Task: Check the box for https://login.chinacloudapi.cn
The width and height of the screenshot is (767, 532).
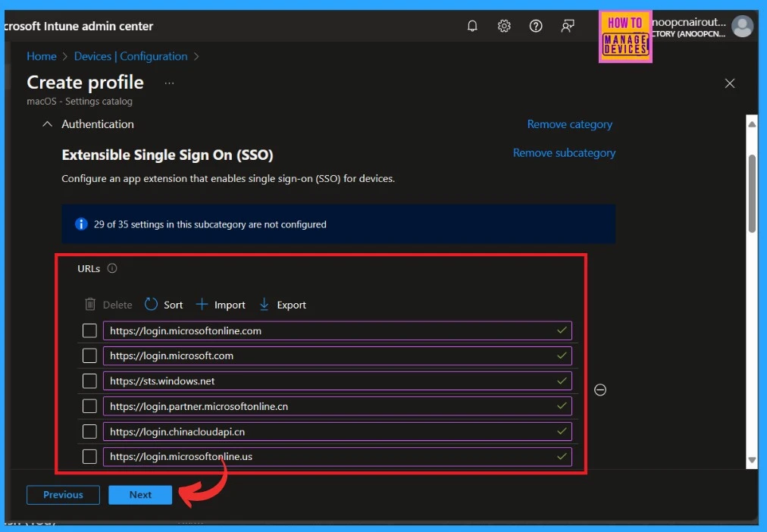Action: (89, 431)
